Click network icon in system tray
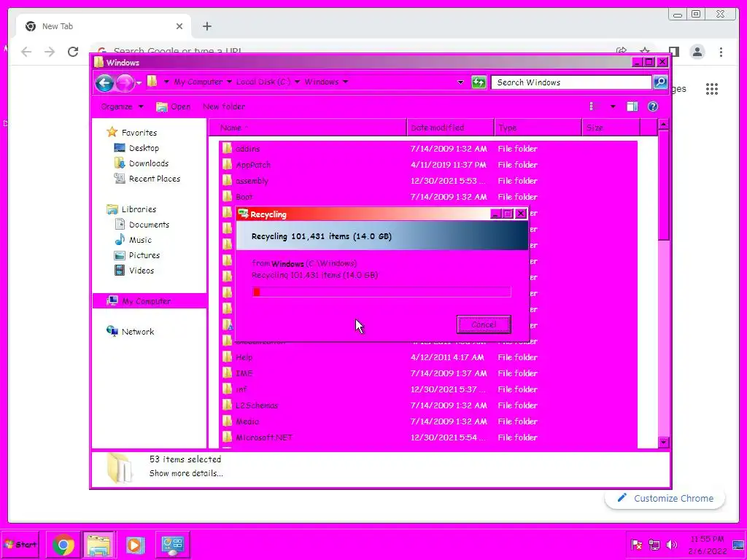Viewport: 747px width, 560px height. [654, 545]
